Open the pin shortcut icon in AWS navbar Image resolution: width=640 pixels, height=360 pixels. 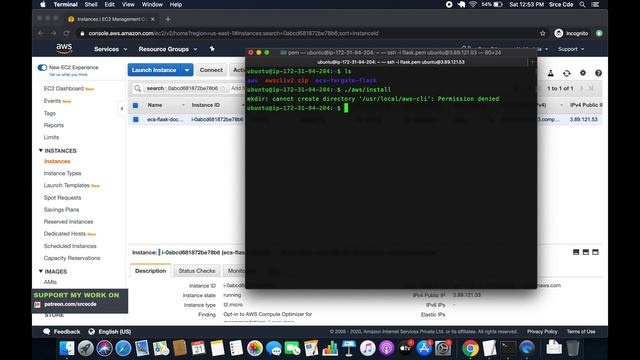tap(212, 49)
